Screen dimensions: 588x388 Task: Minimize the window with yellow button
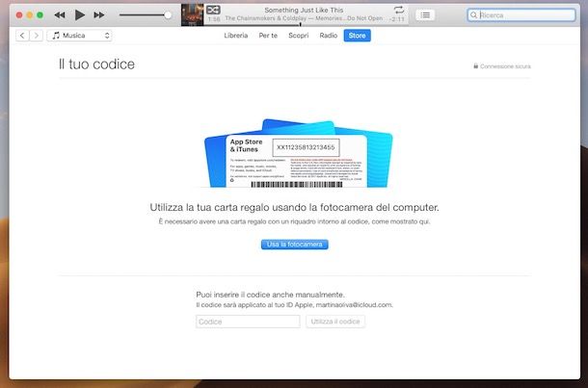coord(30,15)
